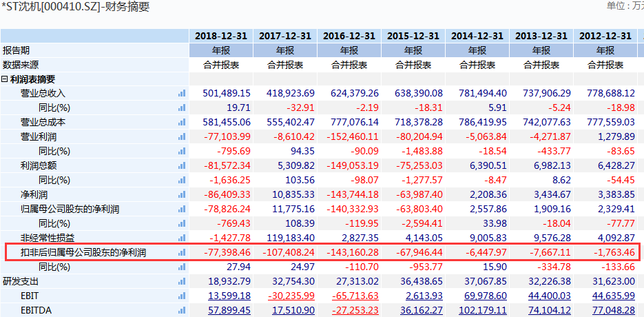Select the 营业总收入 row label
Viewport: 644px width, 317px height.
(43, 93)
